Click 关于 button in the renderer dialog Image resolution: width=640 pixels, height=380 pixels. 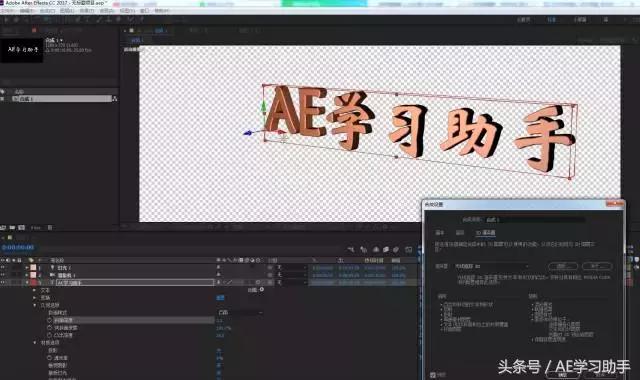[x=597, y=266]
